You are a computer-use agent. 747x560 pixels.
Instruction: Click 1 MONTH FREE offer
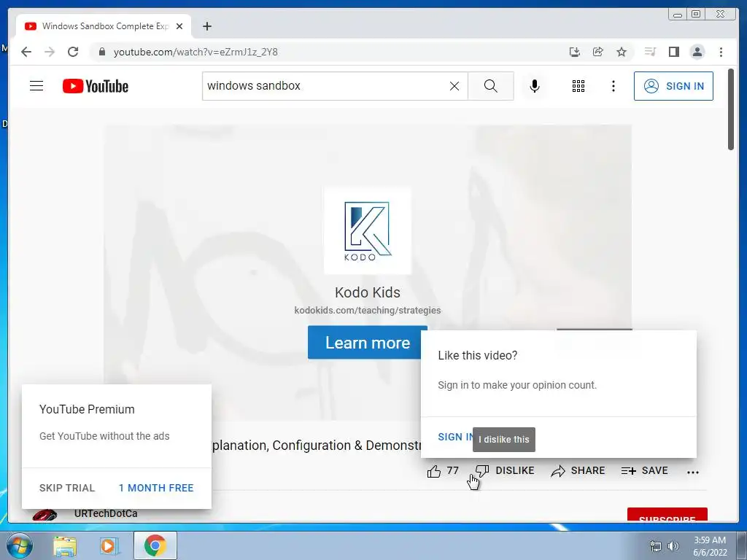[156, 488]
